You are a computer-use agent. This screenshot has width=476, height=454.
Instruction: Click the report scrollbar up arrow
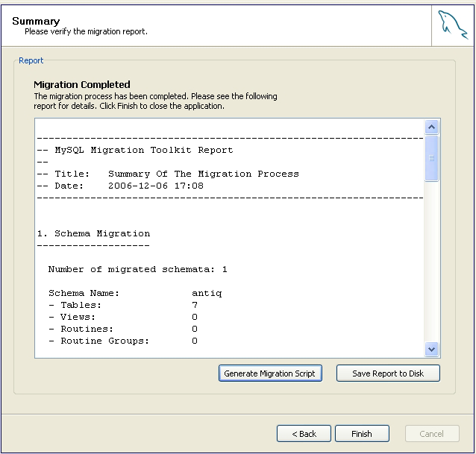431,127
